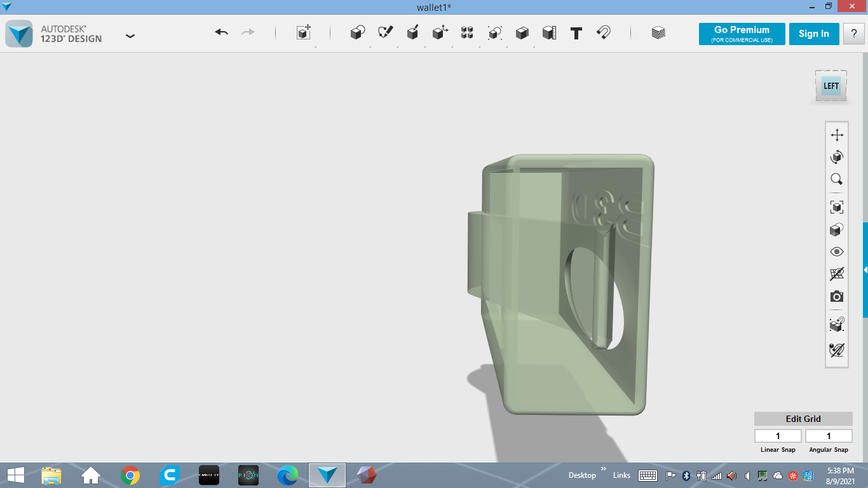Screen dimensions: 868x488
Task: Open the Pattern tool menu
Action: coord(467,33)
